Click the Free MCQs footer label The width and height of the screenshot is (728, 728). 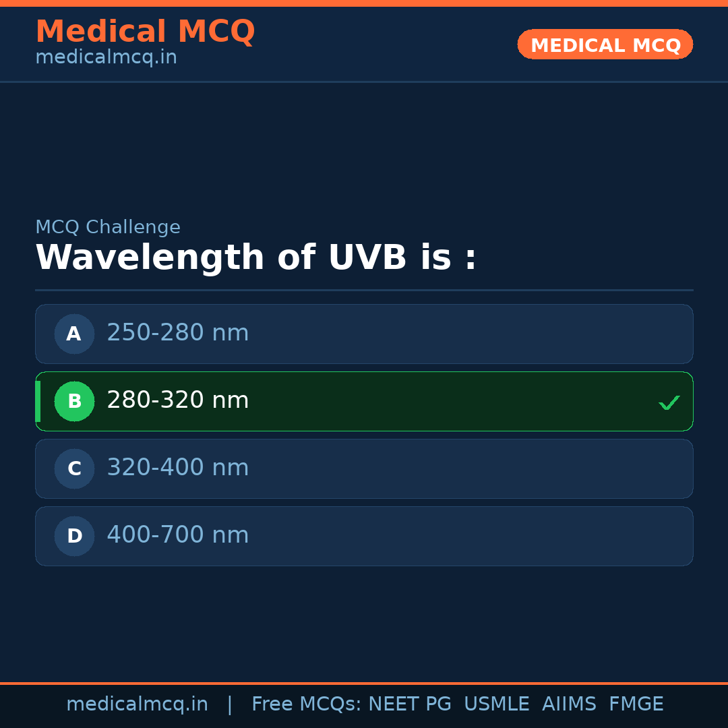point(306,704)
